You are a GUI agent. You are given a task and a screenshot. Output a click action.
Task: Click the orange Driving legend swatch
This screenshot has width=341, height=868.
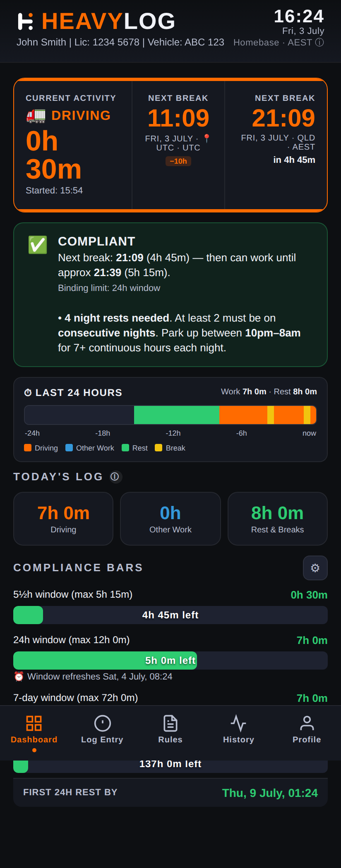pyautogui.click(x=28, y=448)
